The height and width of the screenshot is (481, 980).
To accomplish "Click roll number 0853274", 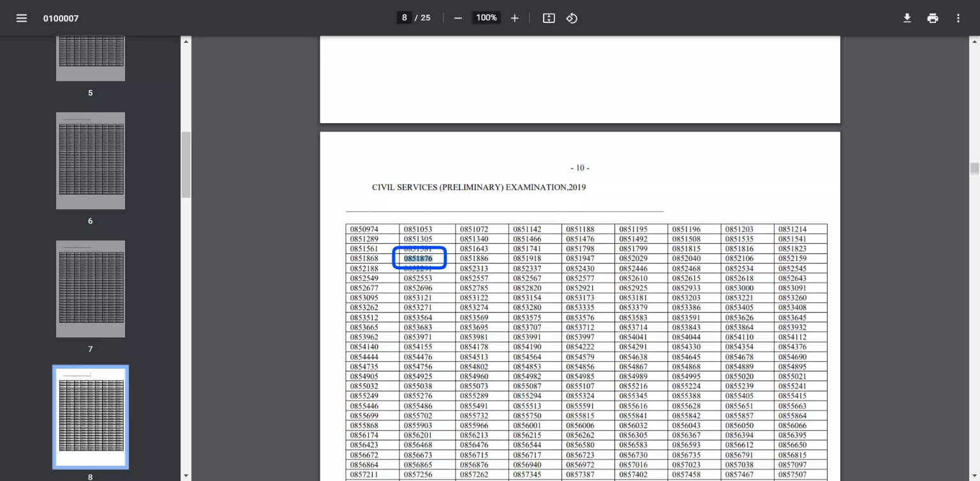I will click(x=474, y=307).
